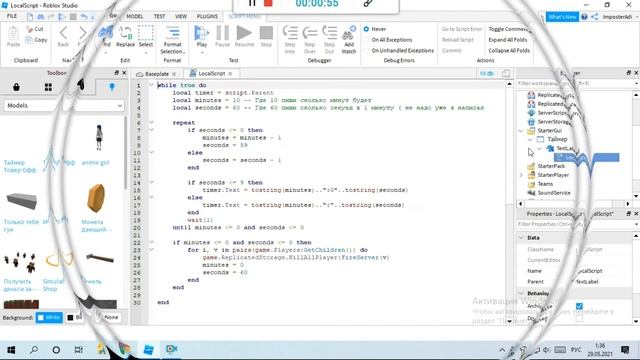The height and width of the screenshot is (360, 640).
Task: Switch to the PLUGINS ribbon tab
Action: (207, 16)
